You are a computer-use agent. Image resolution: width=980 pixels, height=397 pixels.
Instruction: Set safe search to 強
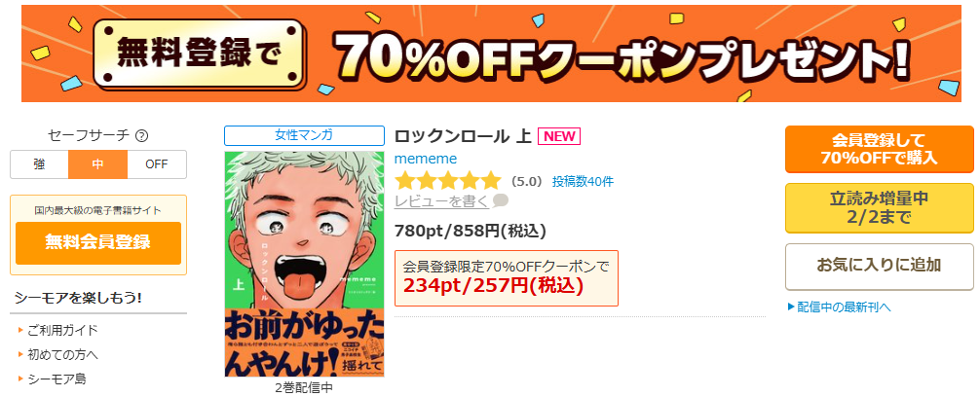[39, 164]
